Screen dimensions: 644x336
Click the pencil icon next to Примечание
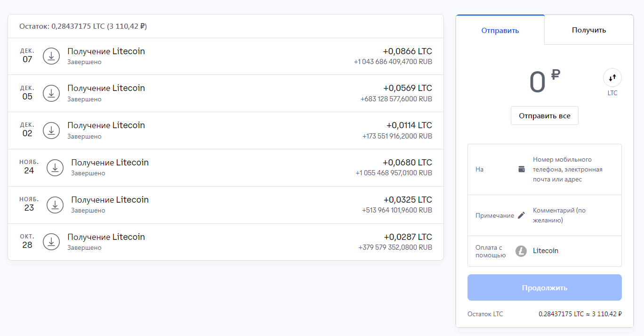click(521, 215)
